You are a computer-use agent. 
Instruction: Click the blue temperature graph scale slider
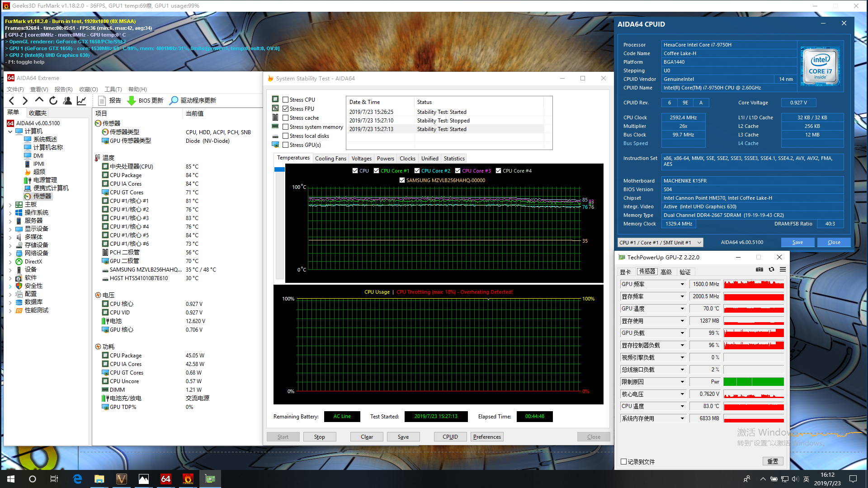279,169
